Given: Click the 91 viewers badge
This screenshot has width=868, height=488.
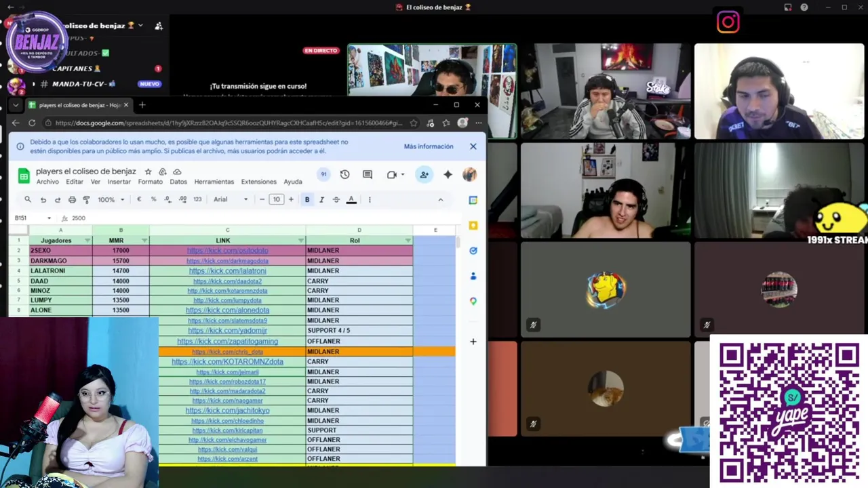Looking at the screenshot, I should 323,174.
